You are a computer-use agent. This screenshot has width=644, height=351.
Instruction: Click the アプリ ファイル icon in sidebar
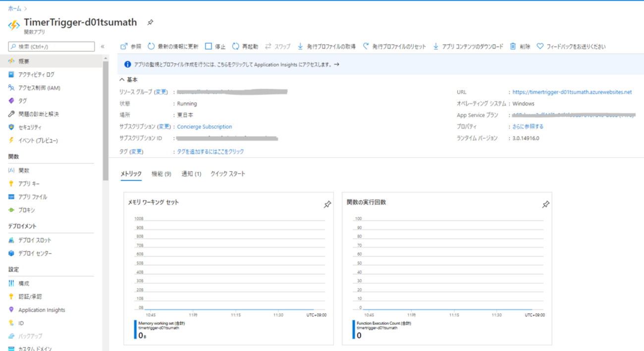[x=11, y=197]
